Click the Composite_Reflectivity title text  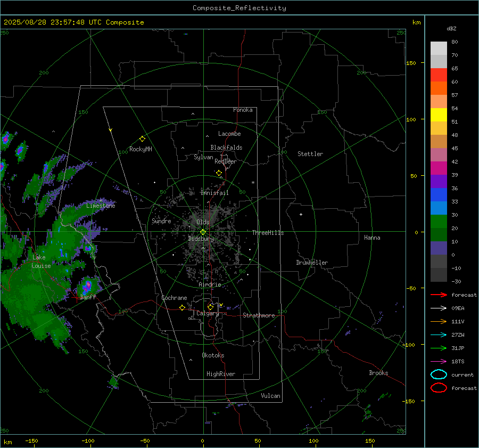pyautogui.click(x=240, y=8)
